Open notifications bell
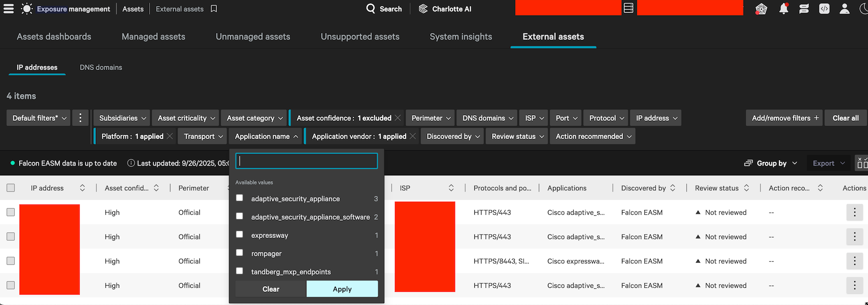 [784, 9]
